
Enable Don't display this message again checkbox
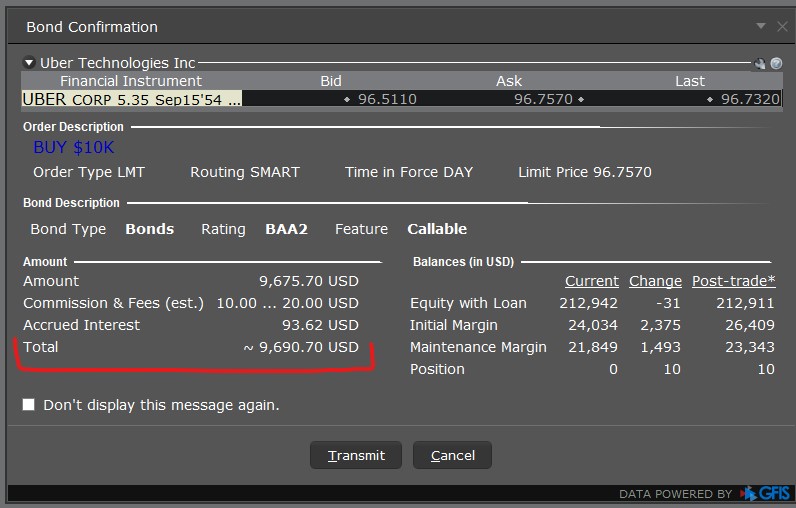[x=29, y=404]
